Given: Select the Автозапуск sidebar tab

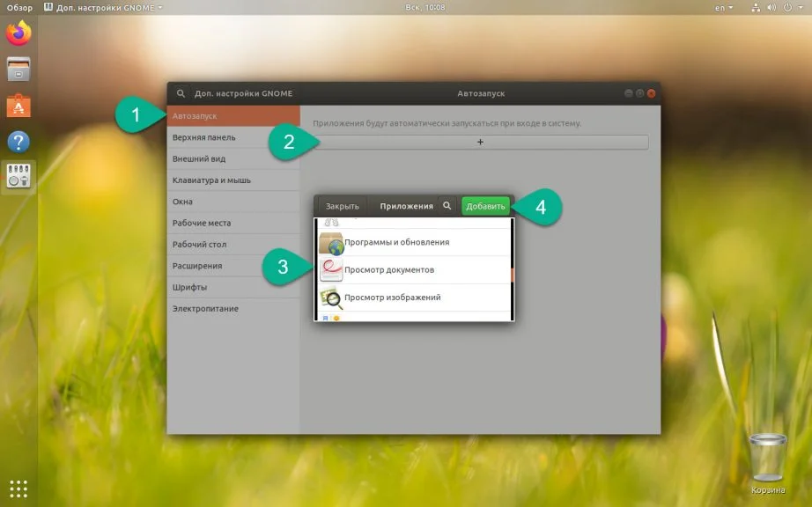Looking at the screenshot, I should click(233, 116).
